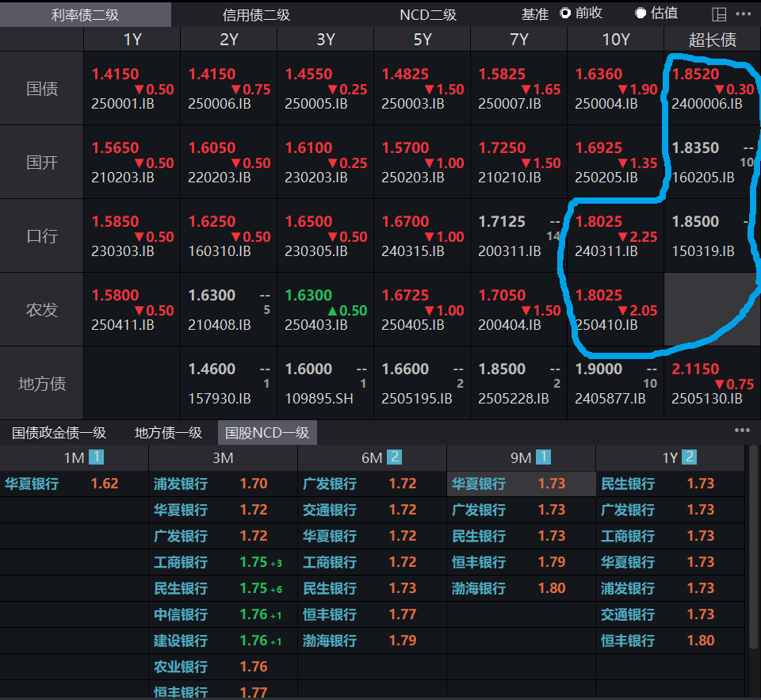Click the 3M column header in the NCD panel
The height and width of the screenshot is (700, 761).
click(x=223, y=457)
